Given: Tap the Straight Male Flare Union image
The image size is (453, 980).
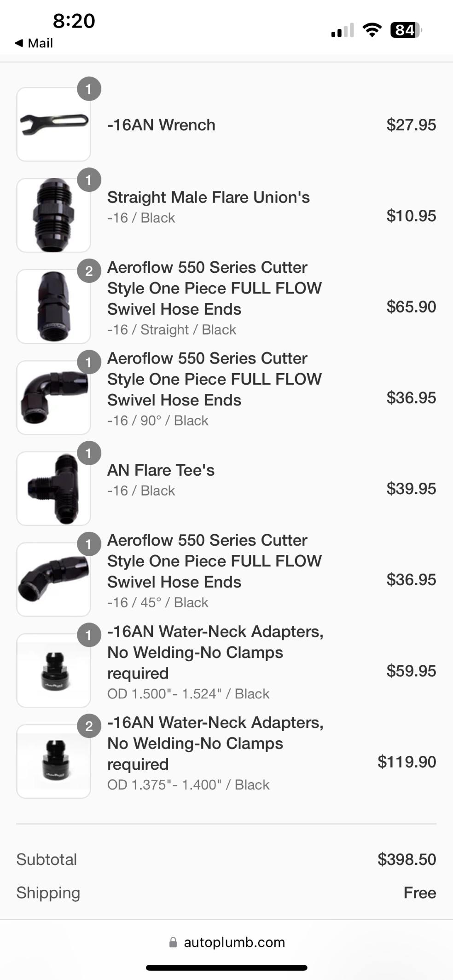Looking at the screenshot, I should (x=53, y=215).
